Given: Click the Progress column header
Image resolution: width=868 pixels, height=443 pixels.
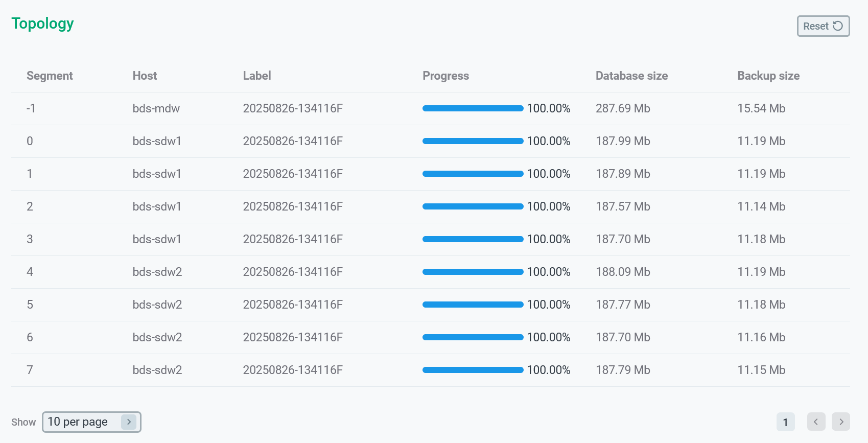Looking at the screenshot, I should (x=445, y=76).
